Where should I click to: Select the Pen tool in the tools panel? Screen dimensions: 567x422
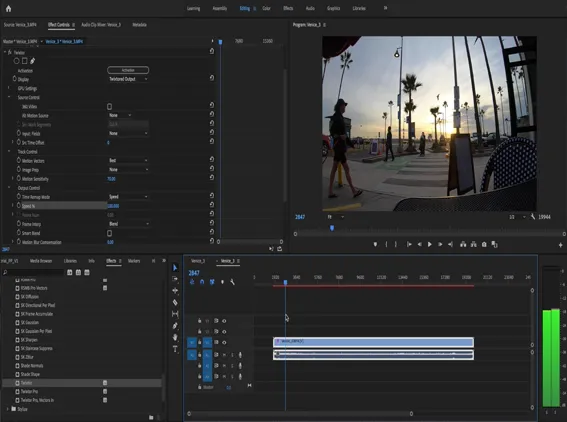coord(175,326)
